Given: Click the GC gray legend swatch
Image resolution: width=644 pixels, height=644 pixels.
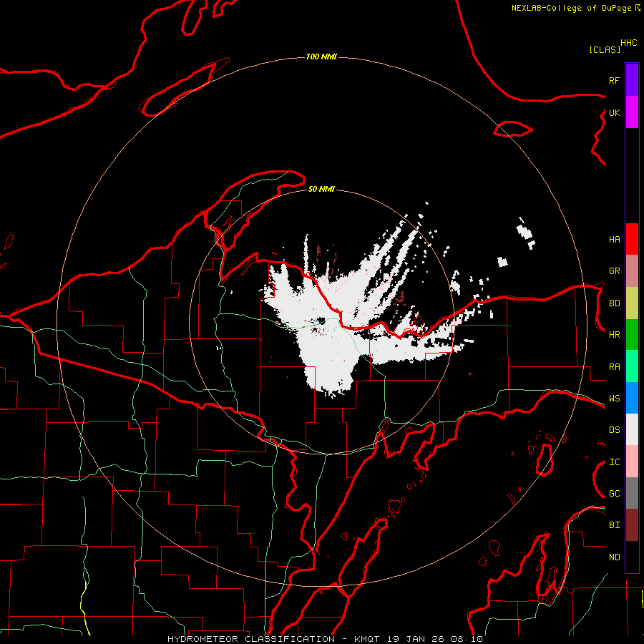Looking at the screenshot, I should tap(632, 493).
